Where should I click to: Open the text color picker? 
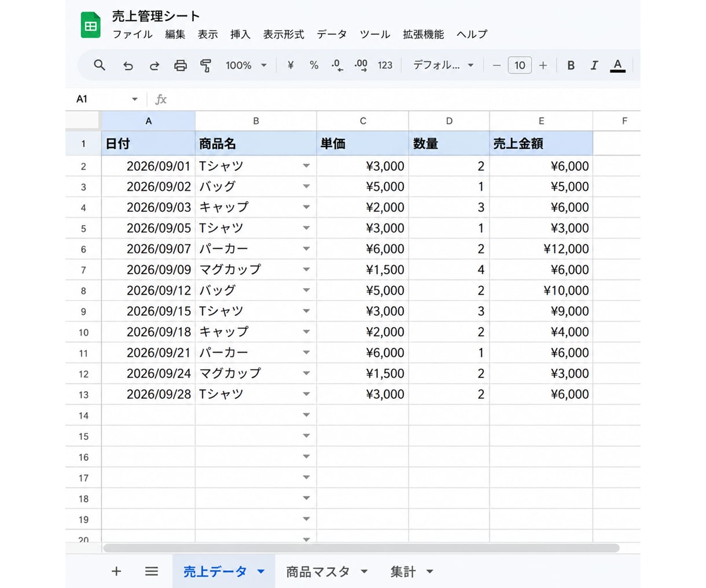click(x=617, y=65)
